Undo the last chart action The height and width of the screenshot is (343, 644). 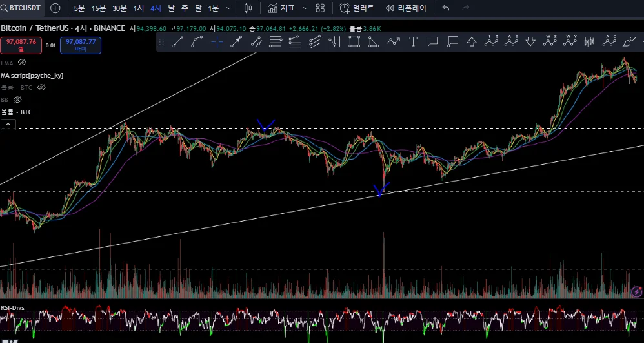tap(446, 8)
